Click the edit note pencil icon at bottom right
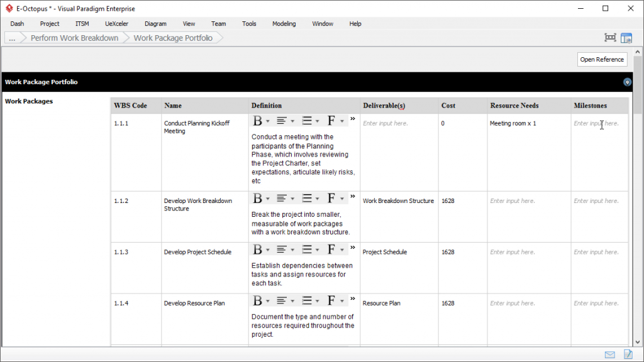 pyautogui.click(x=626, y=354)
